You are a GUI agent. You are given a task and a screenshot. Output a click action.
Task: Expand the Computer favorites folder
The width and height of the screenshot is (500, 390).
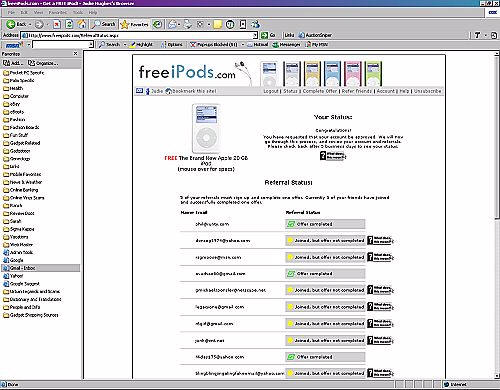point(16,96)
